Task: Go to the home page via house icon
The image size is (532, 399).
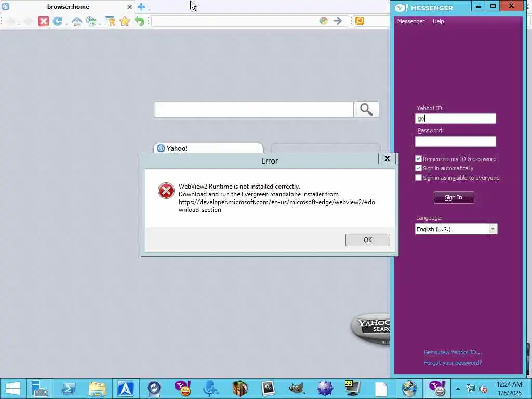Action: tap(77, 21)
